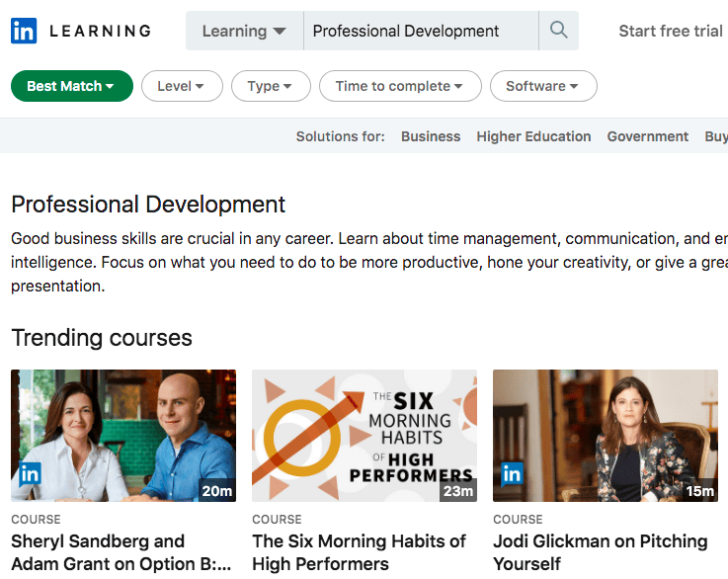Click LinkedIn badge on Sheryl Sandberg thumbnail
The width and height of the screenshot is (728, 579).
tap(31, 474)
